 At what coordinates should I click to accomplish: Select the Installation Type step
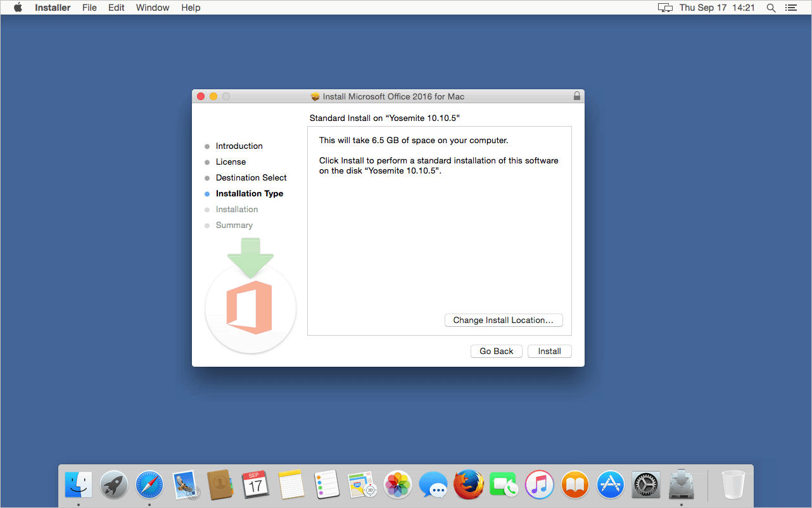pyautogui.click(x=250, y=193)
